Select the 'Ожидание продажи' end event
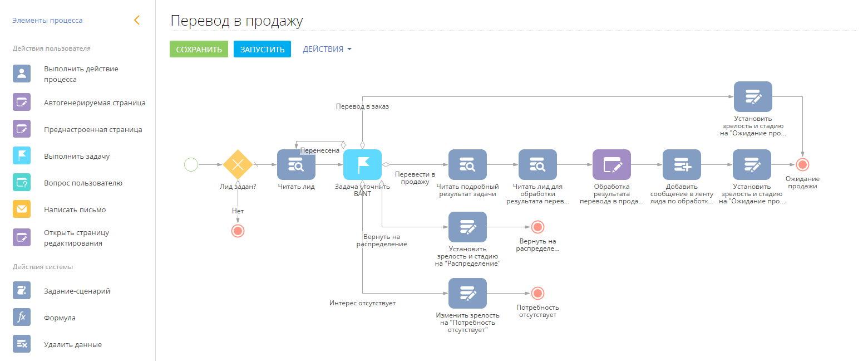 pos(802,164)
